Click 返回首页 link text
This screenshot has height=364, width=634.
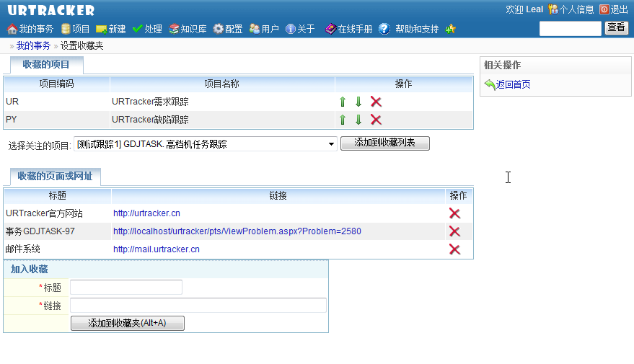click(513, 84)
